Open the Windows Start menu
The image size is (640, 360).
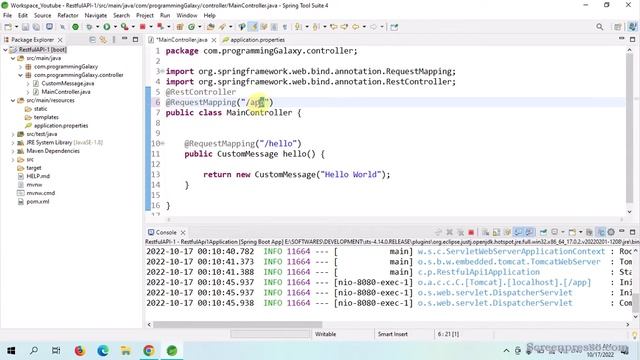click(x=11, y=350)
